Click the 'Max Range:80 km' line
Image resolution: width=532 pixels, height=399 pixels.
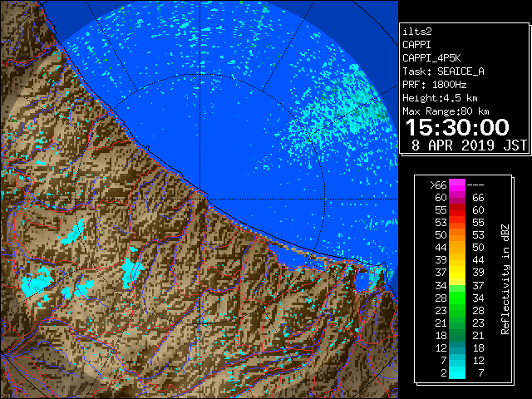tap(446, 111)
